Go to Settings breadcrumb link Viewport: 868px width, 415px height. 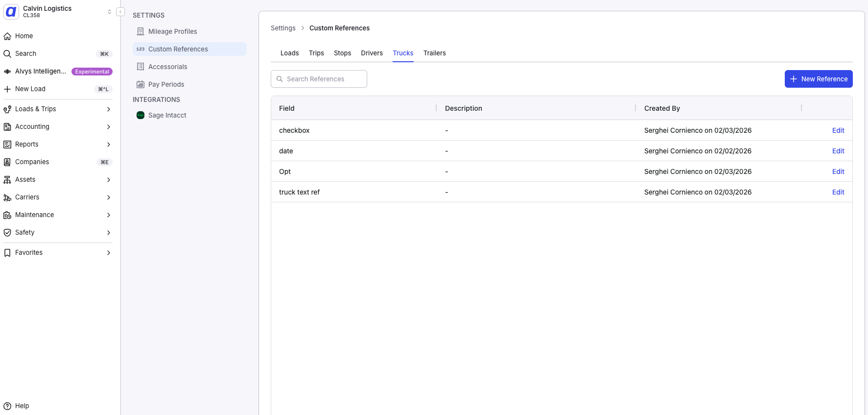[x=283, y=28]
